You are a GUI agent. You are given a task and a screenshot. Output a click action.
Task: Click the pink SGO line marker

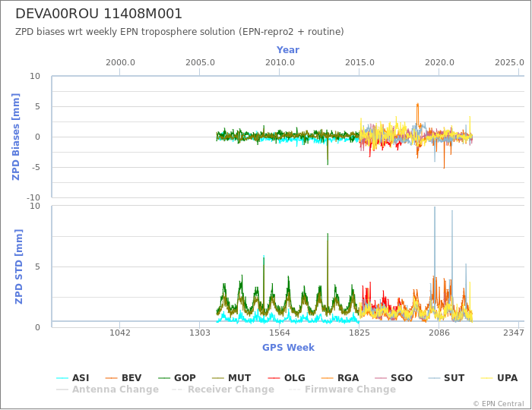(x=381, y=378)
